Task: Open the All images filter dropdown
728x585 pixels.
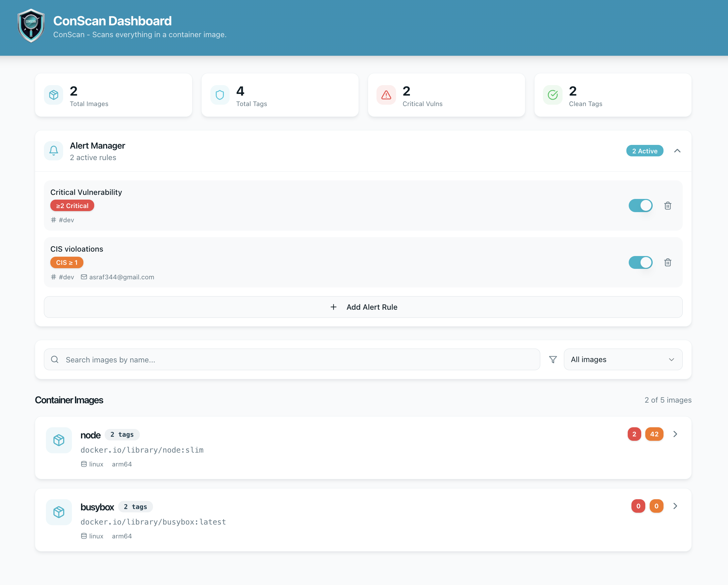Action: point(623,360)
